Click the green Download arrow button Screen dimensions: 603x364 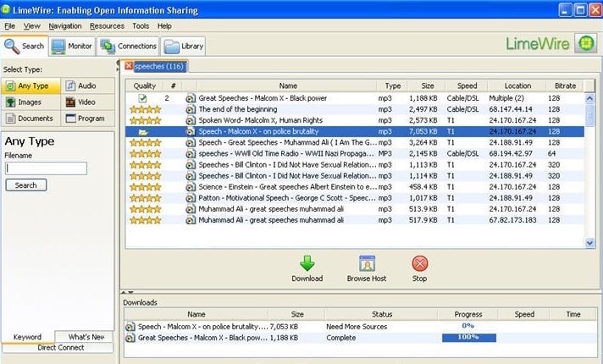(x=307, y=263)
